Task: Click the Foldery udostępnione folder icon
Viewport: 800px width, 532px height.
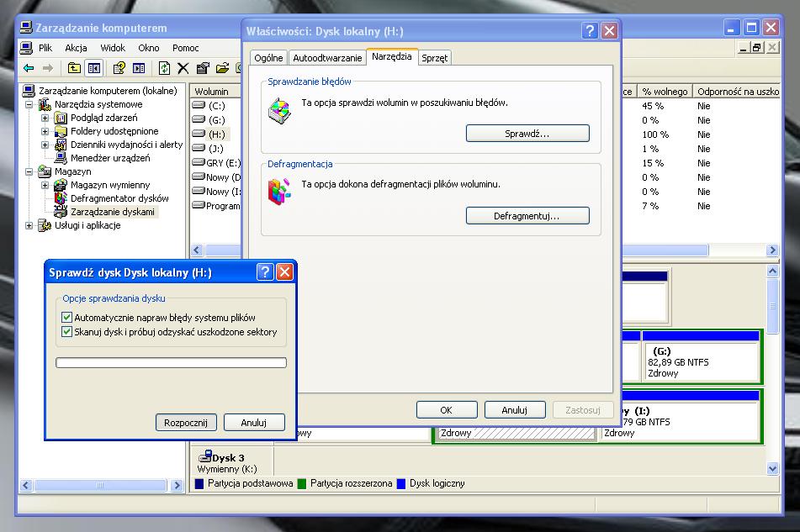Action: pyautogui.click(x=61, y=131)
